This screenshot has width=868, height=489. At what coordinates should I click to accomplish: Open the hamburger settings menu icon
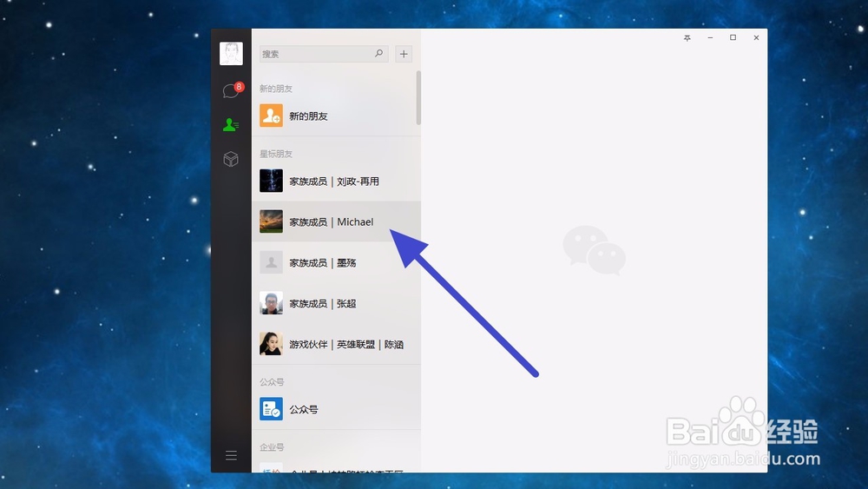click(231, 455)
